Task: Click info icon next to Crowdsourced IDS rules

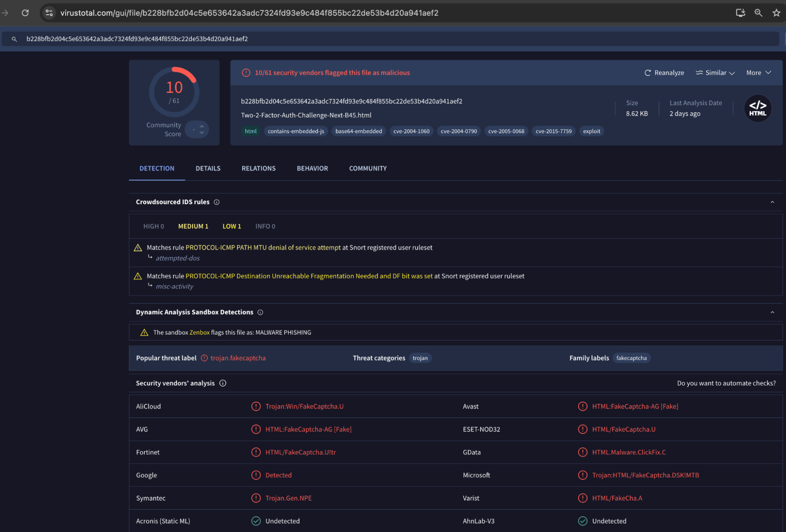Action: (217, 202)
